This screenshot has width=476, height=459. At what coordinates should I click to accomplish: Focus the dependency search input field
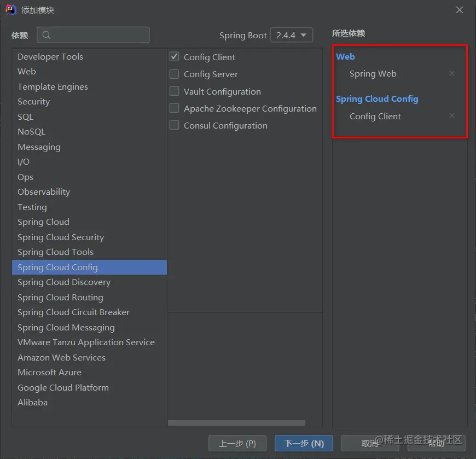point(93,35)
